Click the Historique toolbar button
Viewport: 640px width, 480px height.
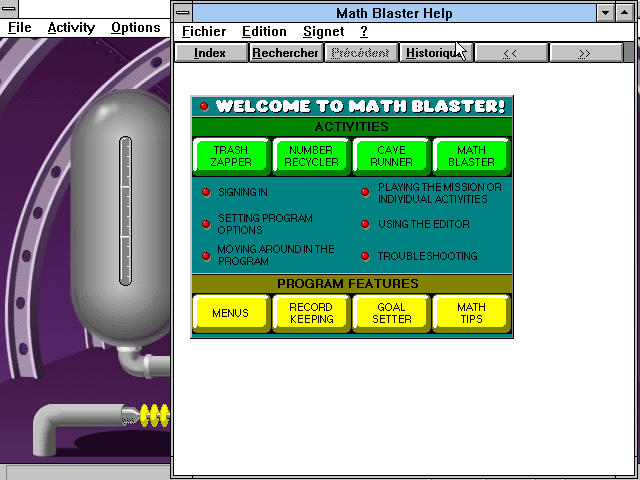coord(436,53)
